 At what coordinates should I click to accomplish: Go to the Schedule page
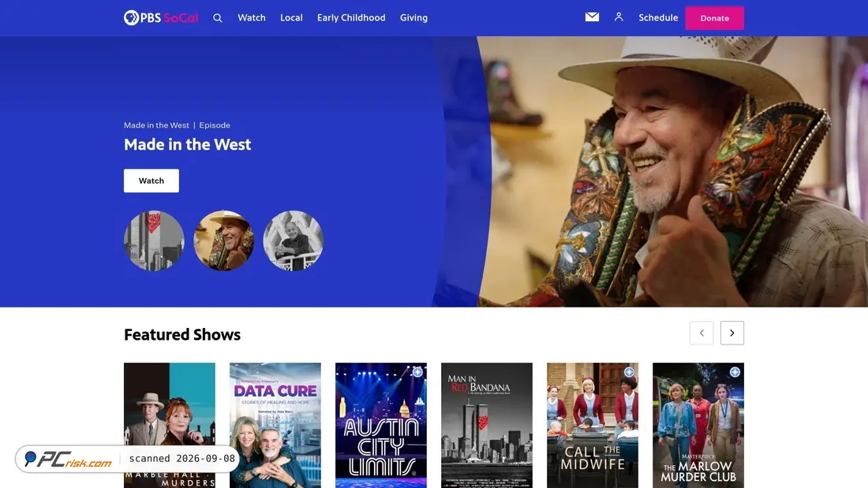coord(658,17)
